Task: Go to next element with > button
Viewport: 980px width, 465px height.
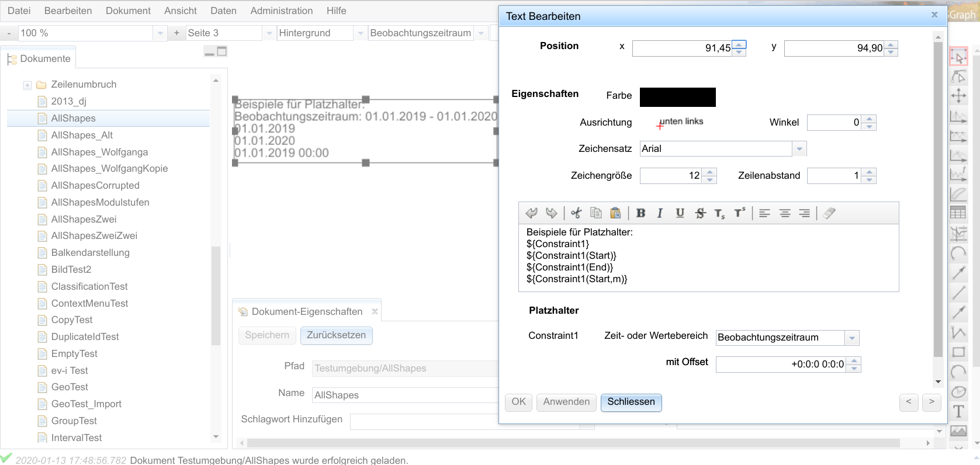Action: point(931,402)
